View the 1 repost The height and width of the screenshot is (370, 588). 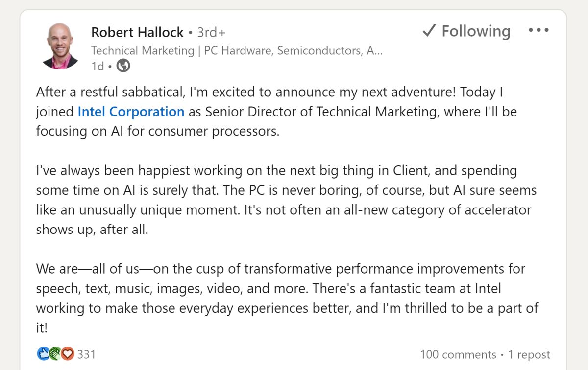click(x=529, y=354)
